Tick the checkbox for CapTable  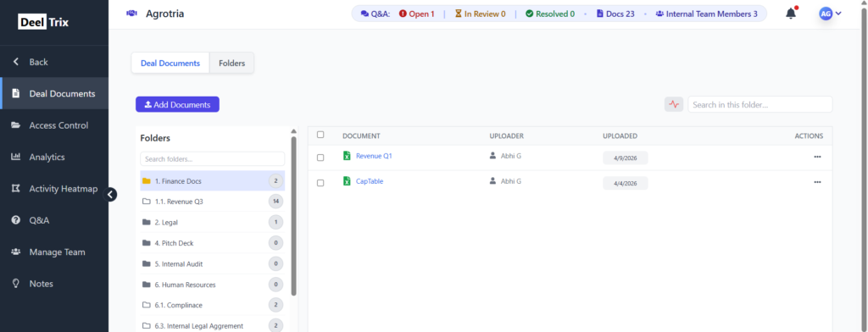pos(320,183)
